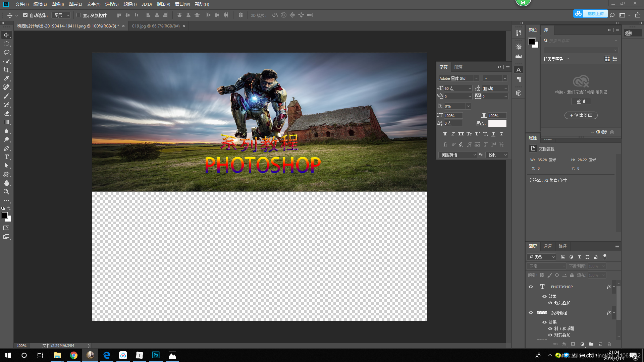Open the 文件(F) menu
This screenshot has height=362, width=644.
[22, 4]
